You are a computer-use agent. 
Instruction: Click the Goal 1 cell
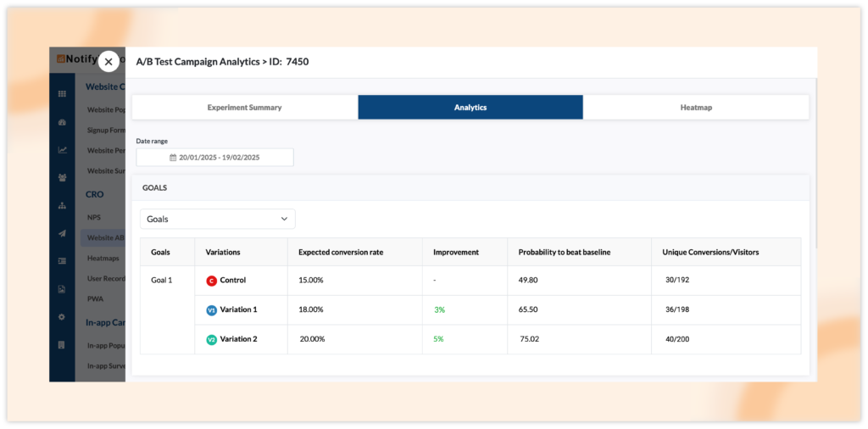[162, 280]
